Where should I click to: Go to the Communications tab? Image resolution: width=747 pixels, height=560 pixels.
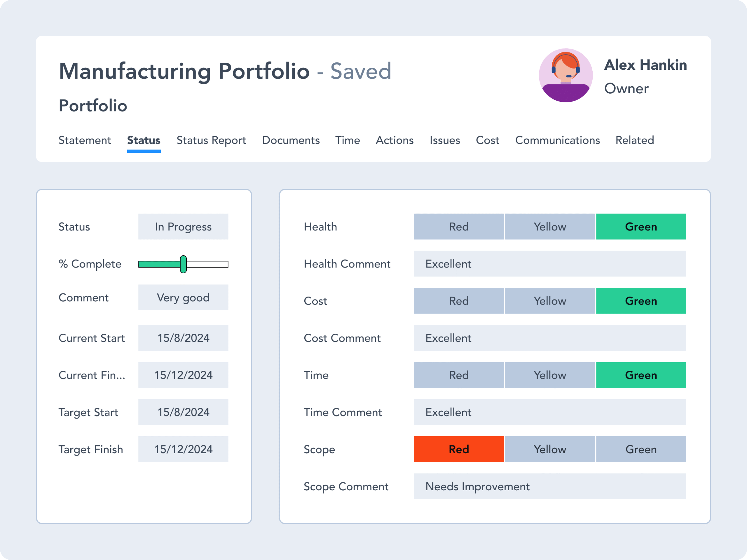pos(557,140)
